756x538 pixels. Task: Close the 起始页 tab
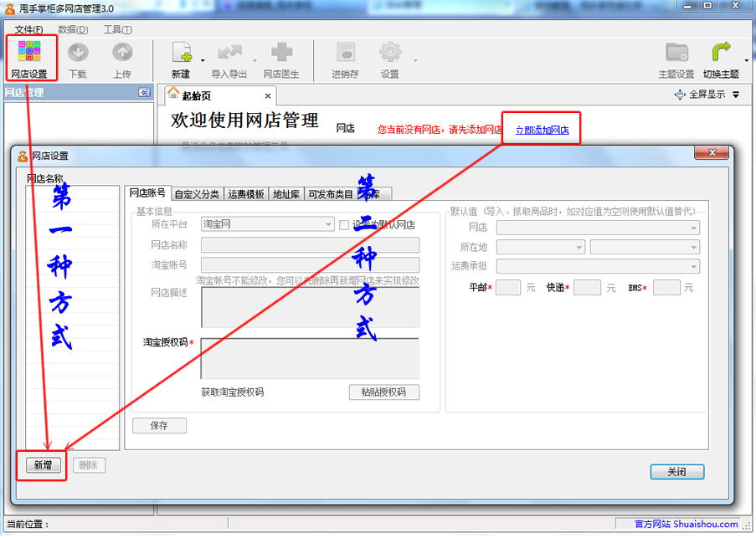(268, 96)
